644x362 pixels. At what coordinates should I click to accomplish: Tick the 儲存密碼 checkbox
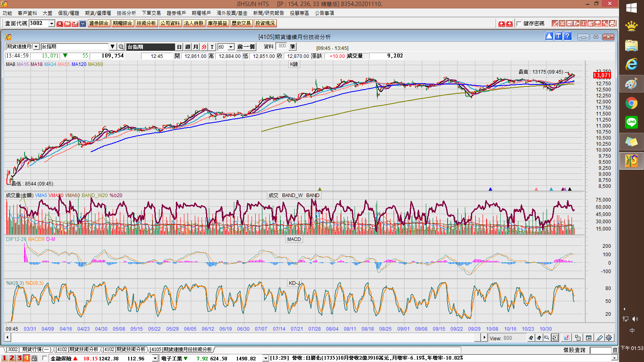point(519,24)
